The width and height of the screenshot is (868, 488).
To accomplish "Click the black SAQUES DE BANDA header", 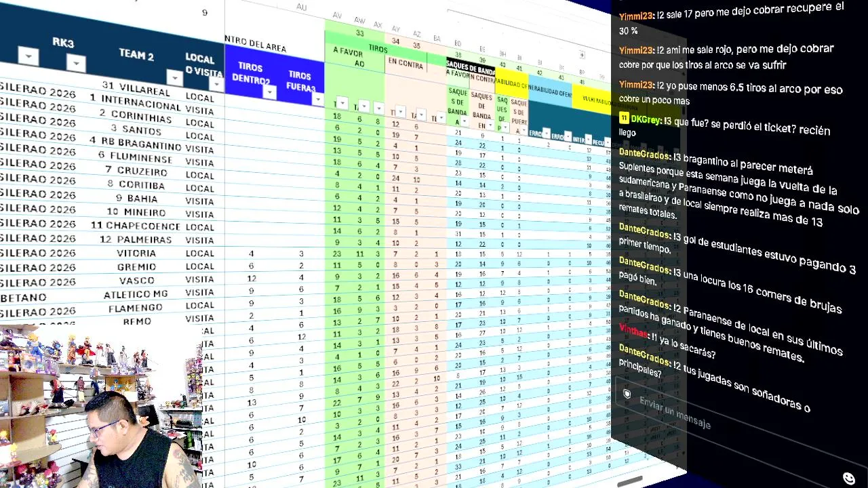I will [471, 68].
